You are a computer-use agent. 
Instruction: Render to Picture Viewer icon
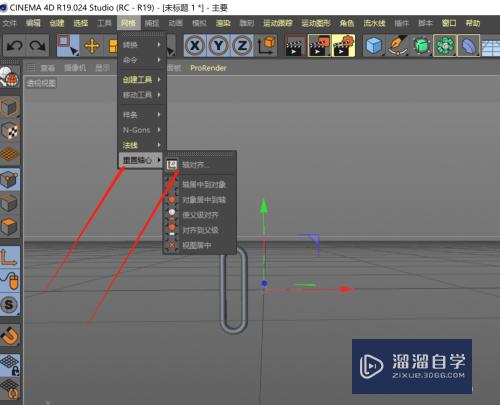tap(319, 45)
